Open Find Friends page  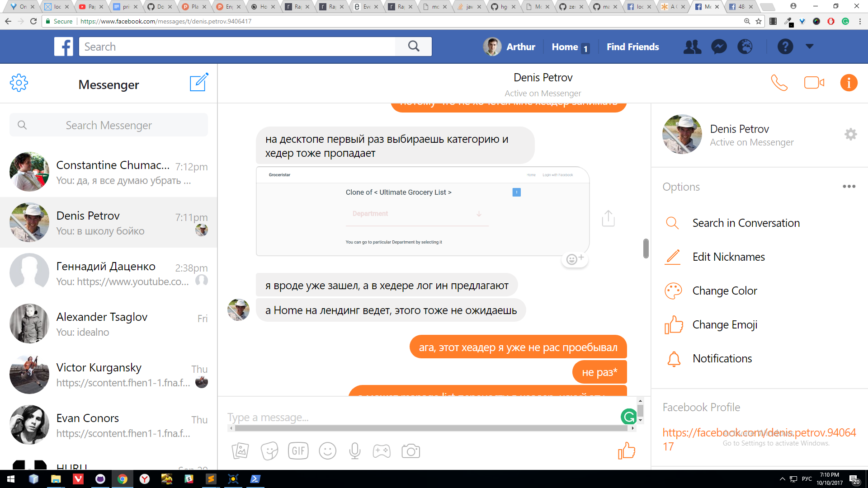[632, 47]
